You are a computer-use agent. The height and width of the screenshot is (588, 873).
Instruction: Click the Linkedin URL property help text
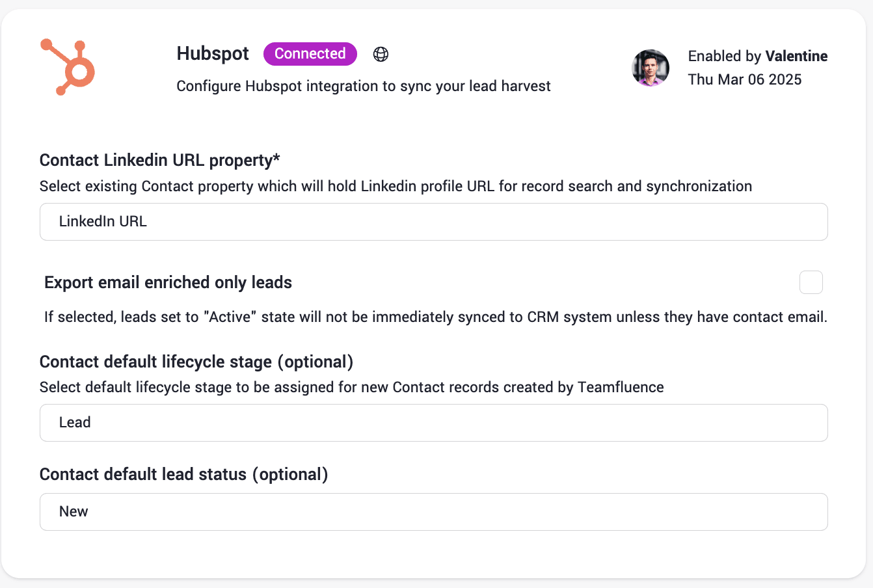(x=396, y=186)
